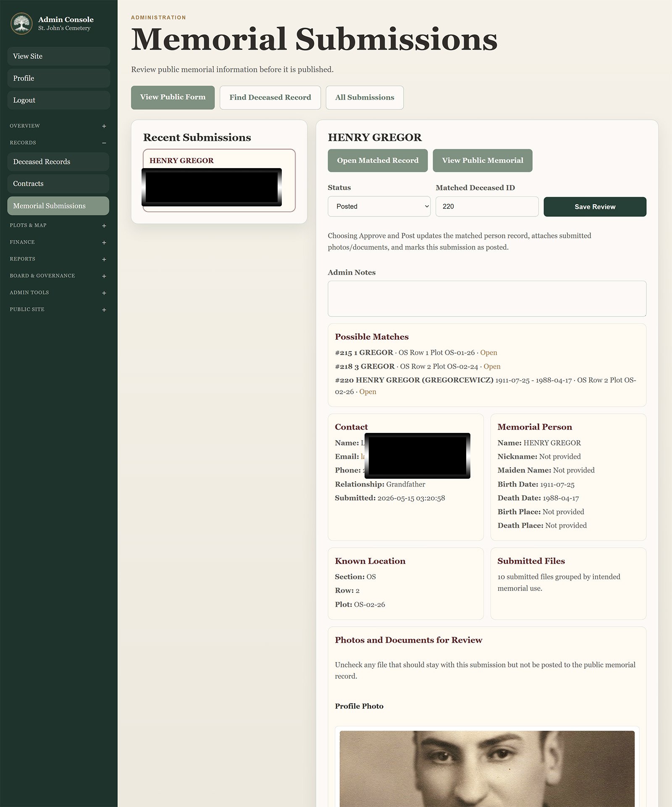Focus the Admin Notes text area
The height and width of the screenshot is (807, 672).
487,298
